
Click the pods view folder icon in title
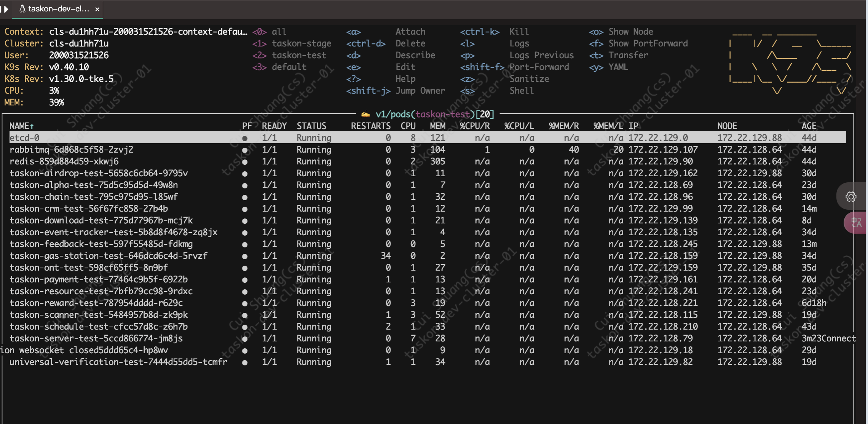[365, 114]
